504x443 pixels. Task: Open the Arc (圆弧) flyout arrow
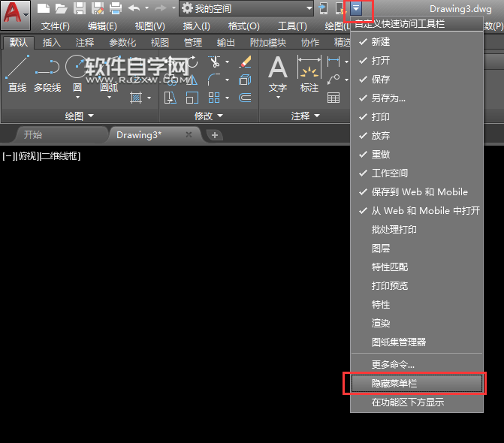(x=109, y=97)
